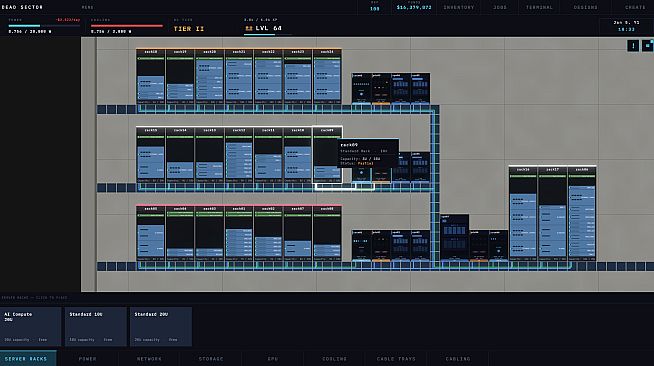
Task: Switch to the Cable Trays category
Action: [x=396, y=358]
